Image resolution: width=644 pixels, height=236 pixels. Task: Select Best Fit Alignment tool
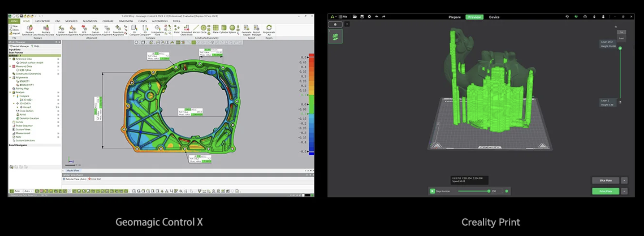coord(73,30)
